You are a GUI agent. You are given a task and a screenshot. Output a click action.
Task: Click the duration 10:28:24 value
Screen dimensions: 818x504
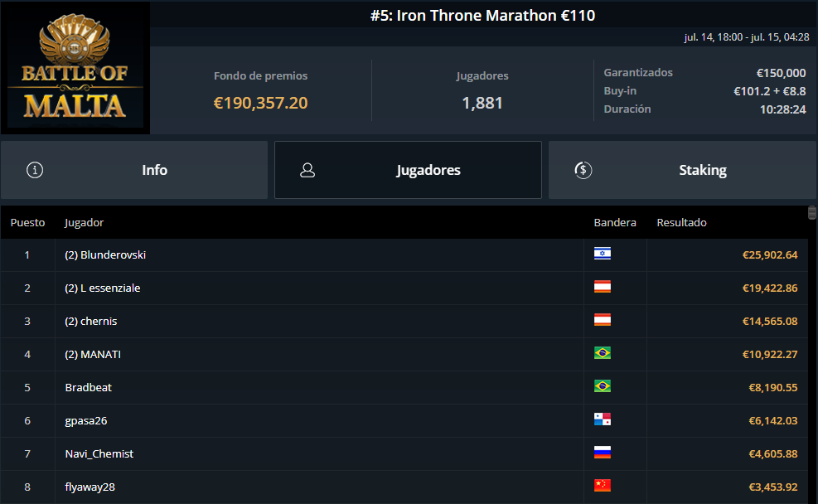[782, 109]
